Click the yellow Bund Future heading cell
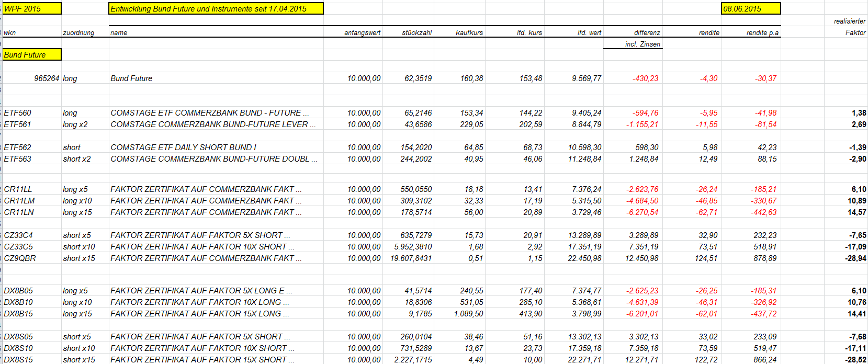This screenshot has height=364, width=868. tap(32, 54)
